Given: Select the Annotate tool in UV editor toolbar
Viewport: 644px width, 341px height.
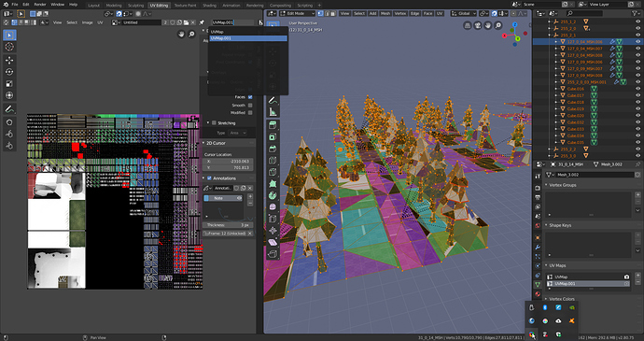Looking at the screenshot, I should click(x=9, y=109).
